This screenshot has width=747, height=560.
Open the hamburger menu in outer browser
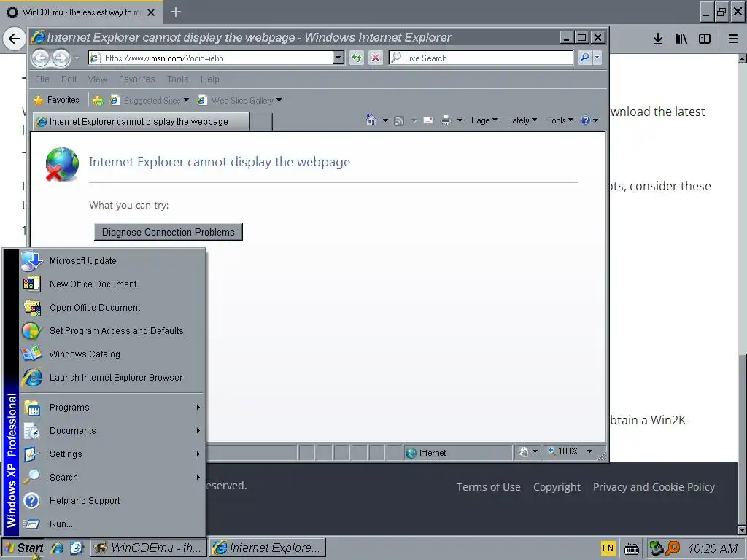pos(733,39)
